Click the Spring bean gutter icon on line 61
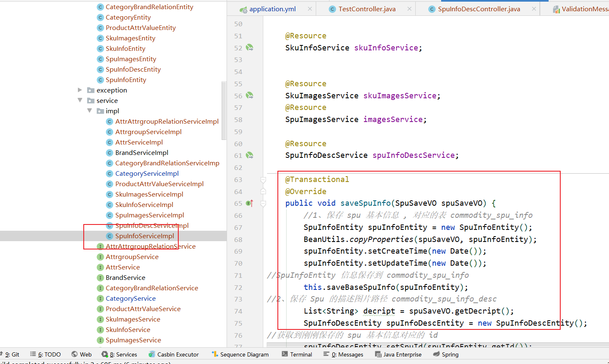The image size is (609, 364). [x=250, y=155]
